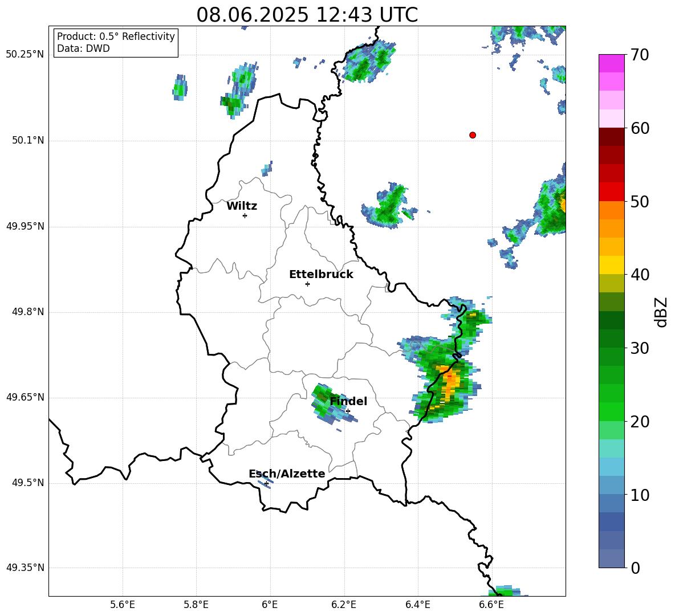Click the bright red colorbar segment near 50

click(611, 192)
